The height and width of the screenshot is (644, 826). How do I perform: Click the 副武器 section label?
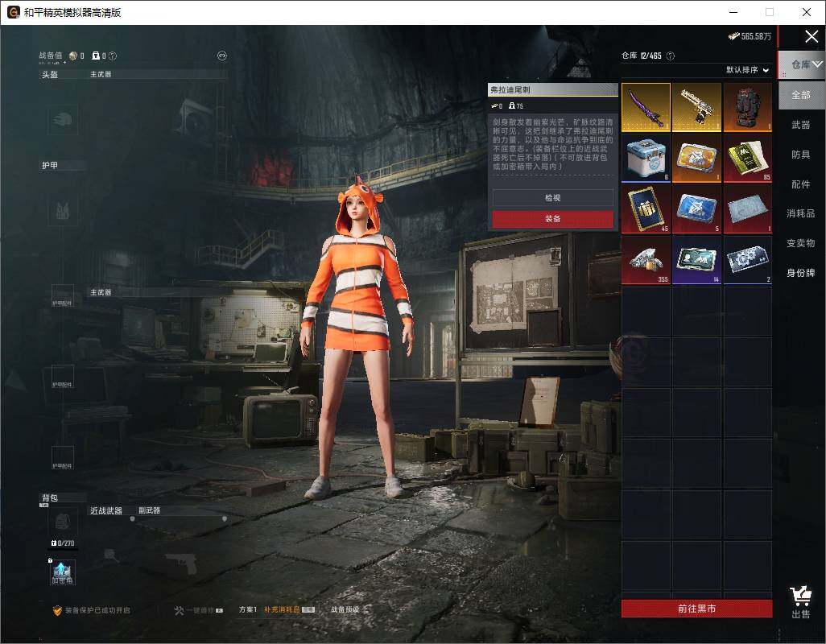[149, 511]
